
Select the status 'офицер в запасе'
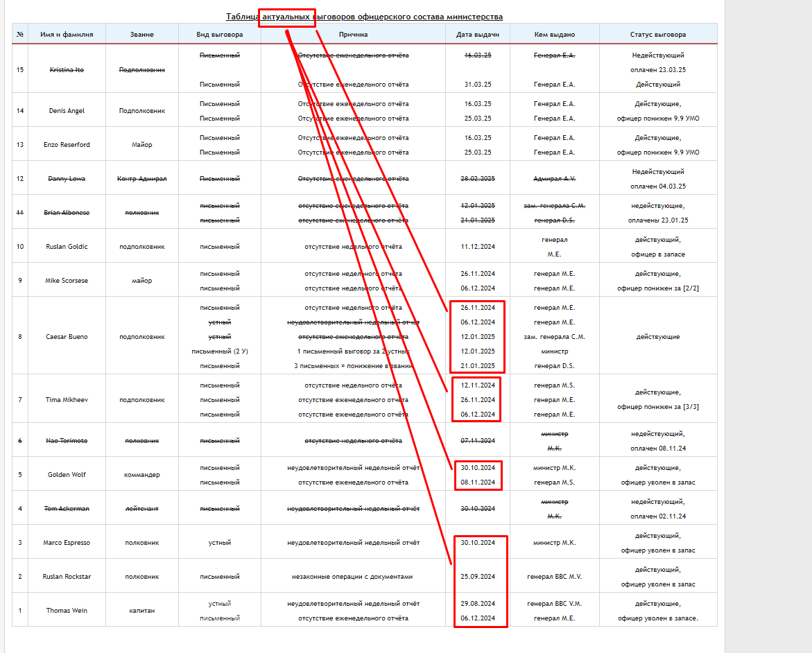coord(658,254)
